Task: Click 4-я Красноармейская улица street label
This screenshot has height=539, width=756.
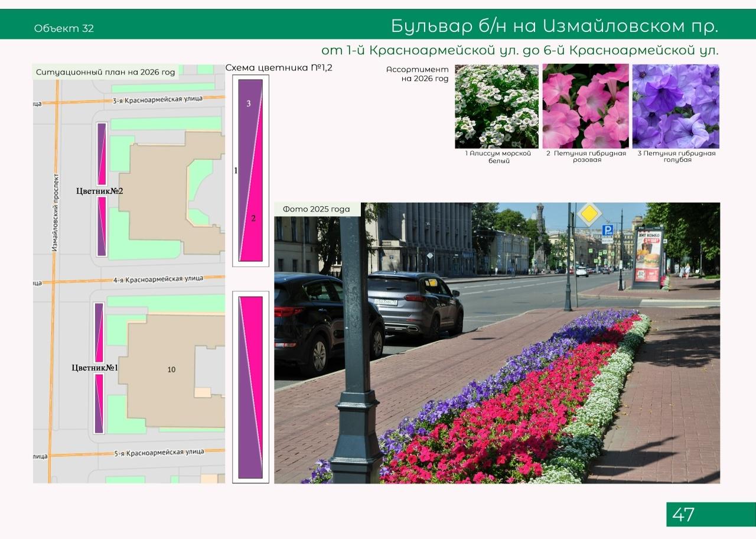Action: [x=158, y=279]
